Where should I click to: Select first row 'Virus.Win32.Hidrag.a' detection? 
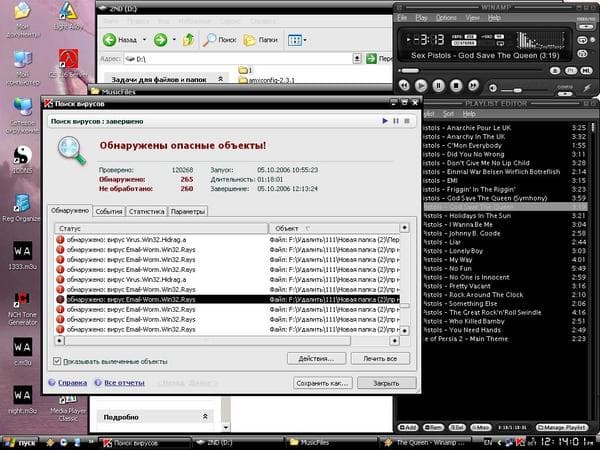[227, 240]
